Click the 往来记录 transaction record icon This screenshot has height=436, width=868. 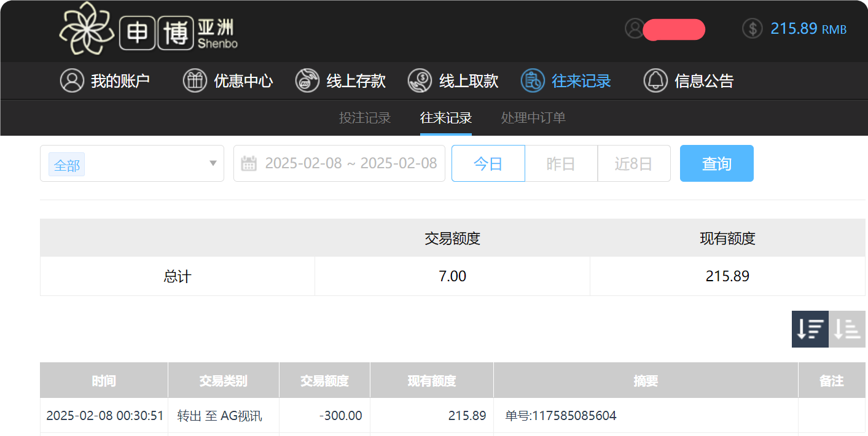(533, 80)
